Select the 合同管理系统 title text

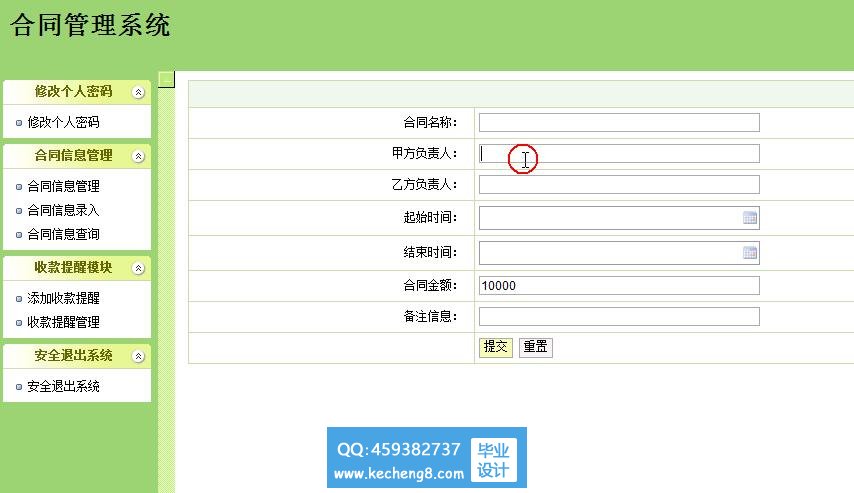(x=90, y=25)
